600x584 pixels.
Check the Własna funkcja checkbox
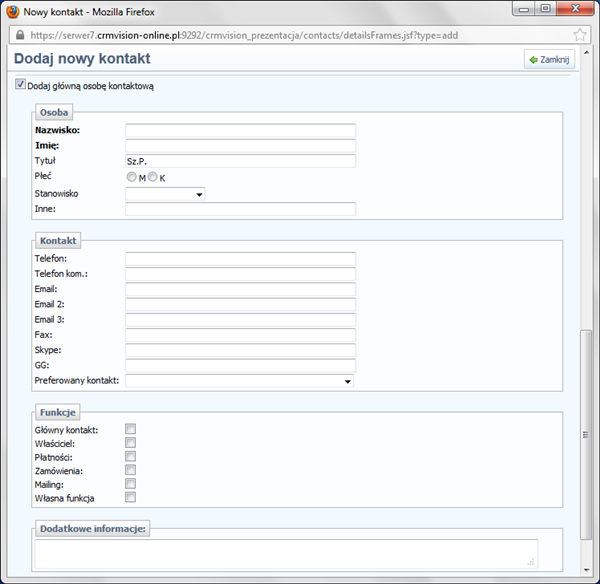point(130,497)
